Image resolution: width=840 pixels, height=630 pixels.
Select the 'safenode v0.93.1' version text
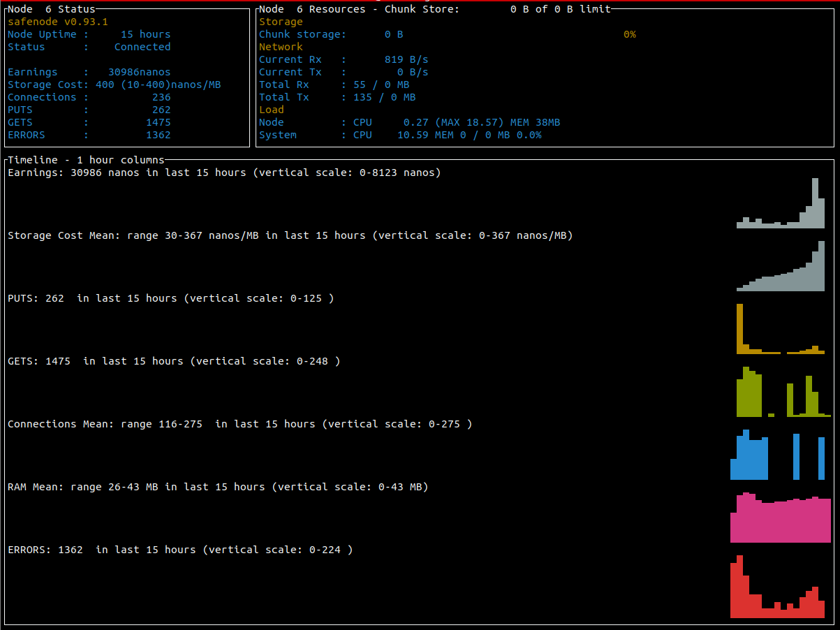click(x=58, y=22)
